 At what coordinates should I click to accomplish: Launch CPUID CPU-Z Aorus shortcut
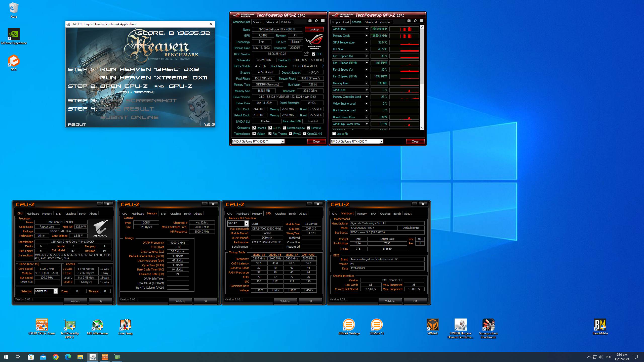pos(42,327)
